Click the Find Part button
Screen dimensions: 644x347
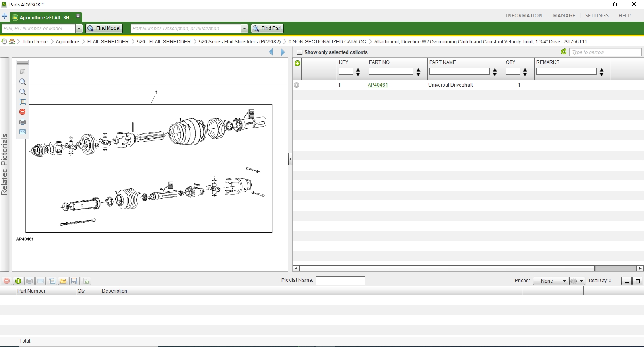point(267,29)
